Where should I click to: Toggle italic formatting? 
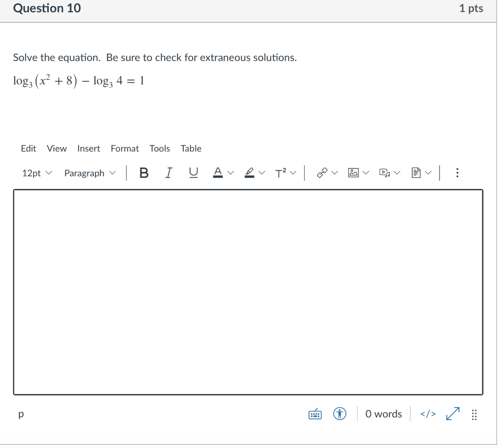(x=169, y=172)
